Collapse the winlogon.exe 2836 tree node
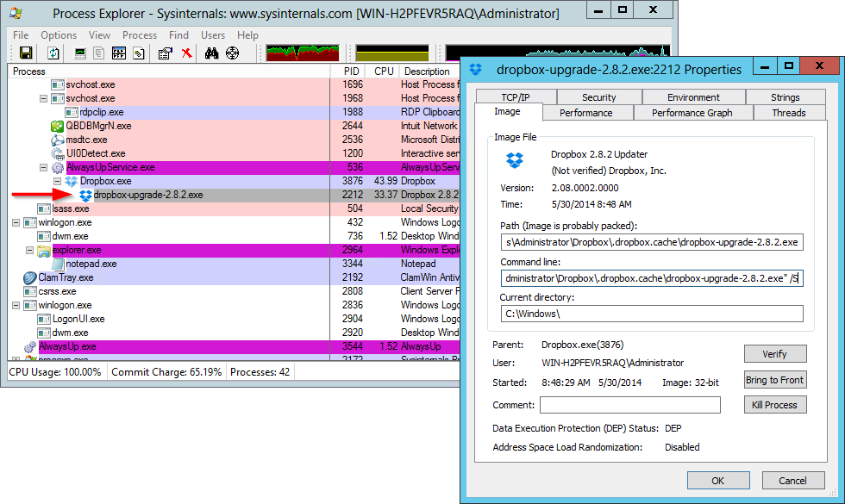The width and height of the screenshot is (845, 504). (x=16, y=305)
